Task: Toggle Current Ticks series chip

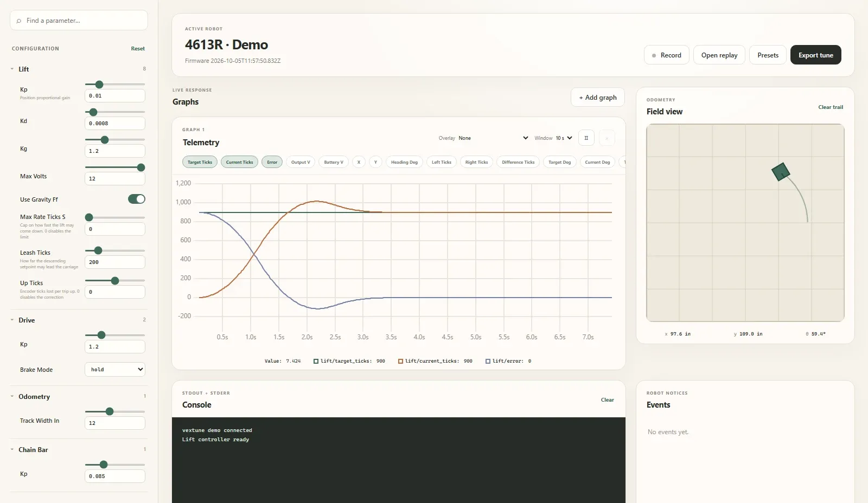Action: [239, 162]
